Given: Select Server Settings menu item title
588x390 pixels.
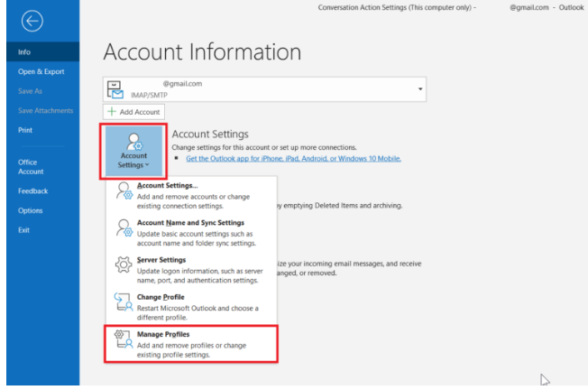Looking at the screenshot, I should pyautogui.click(x=161, y=260).
